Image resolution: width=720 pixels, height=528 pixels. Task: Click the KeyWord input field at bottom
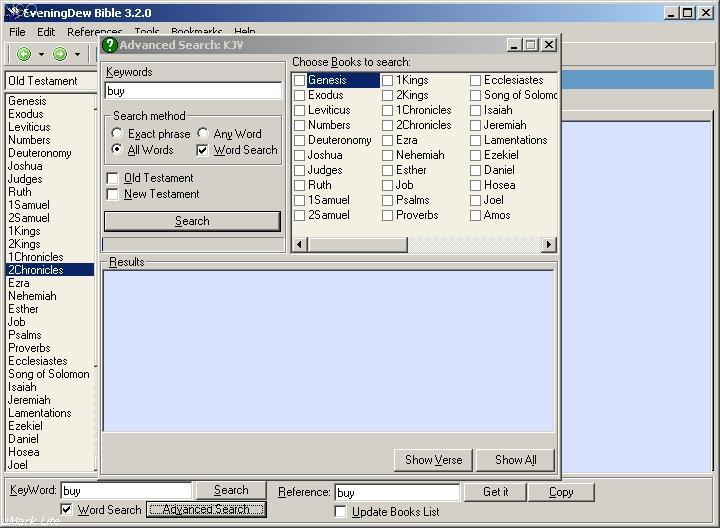point(126,491)
